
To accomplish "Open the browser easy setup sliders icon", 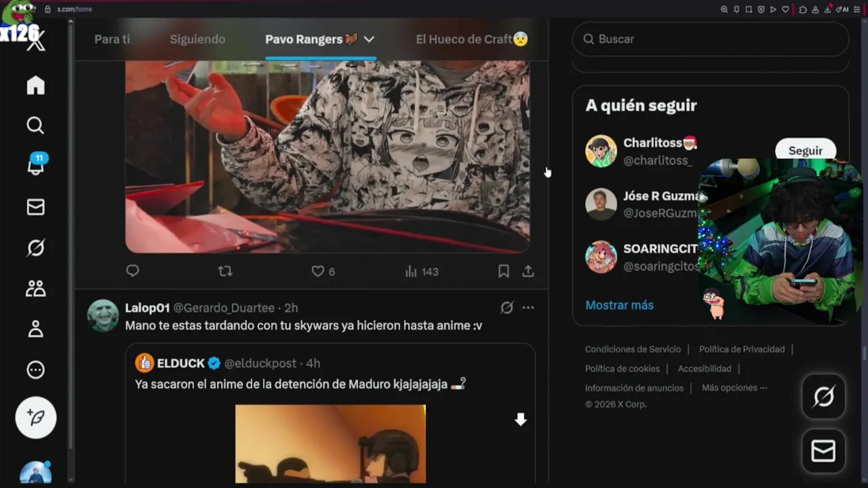I will point(858,9).
